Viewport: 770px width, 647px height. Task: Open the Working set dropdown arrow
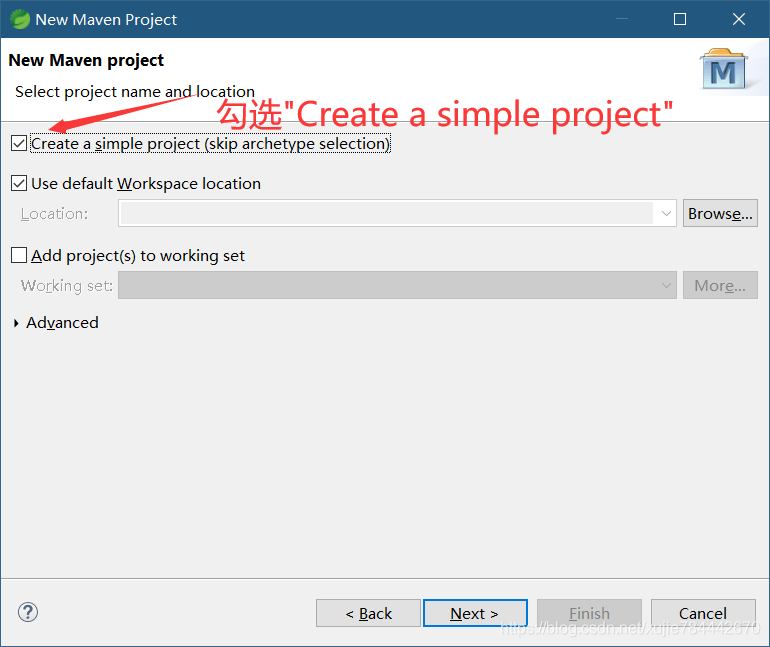pos(666,285)
